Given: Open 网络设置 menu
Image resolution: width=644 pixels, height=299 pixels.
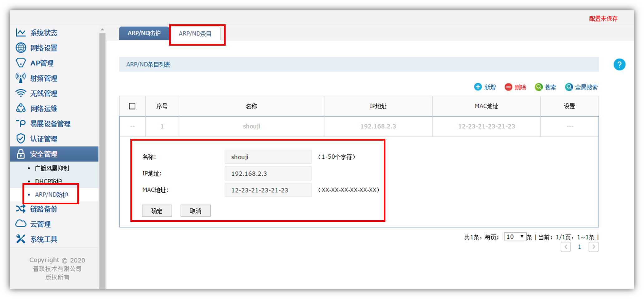Looking at the screenshot, I should (x=44, y=48).
